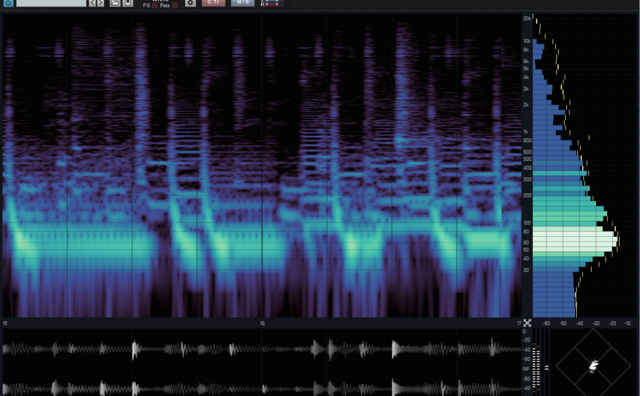The width and height of the screenshot is (640, 396).
Task: Go to the previous preset arrow
Action: [x=92, y=3]
